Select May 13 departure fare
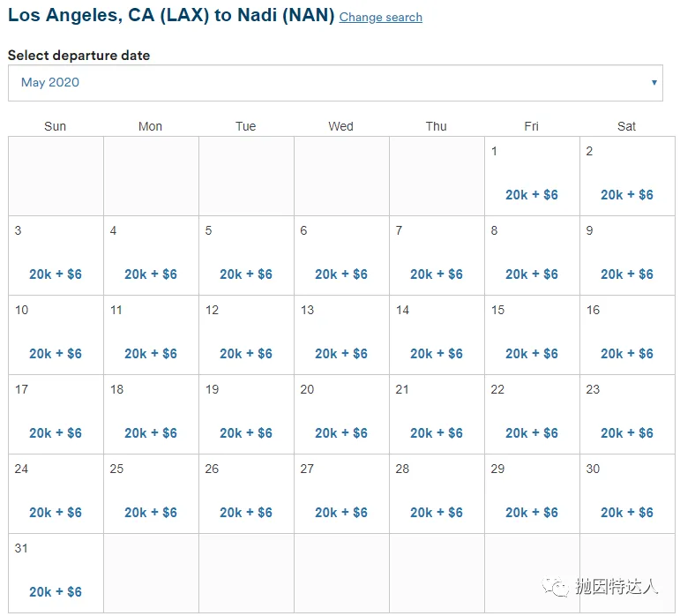Viewport: 680px width, 616px height. point(341,354)
